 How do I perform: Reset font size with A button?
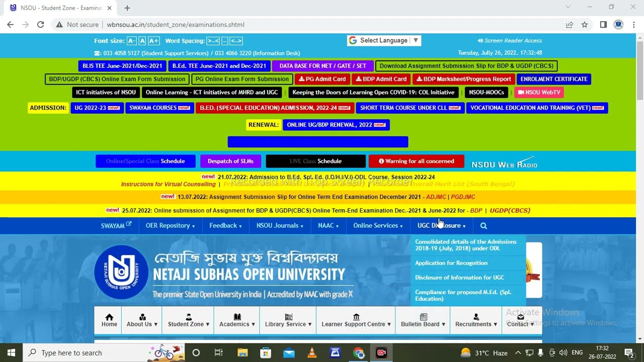click(142, 41)
